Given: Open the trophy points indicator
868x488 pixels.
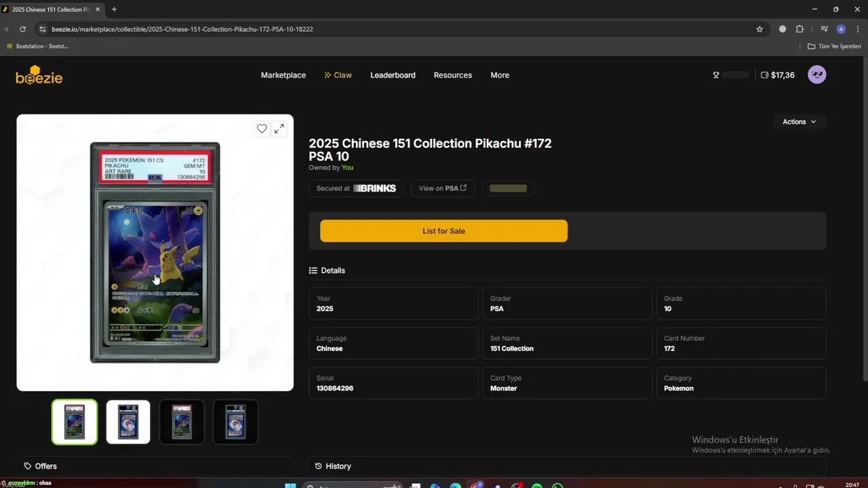Looking at the screenshot, I should click(731, 75).
